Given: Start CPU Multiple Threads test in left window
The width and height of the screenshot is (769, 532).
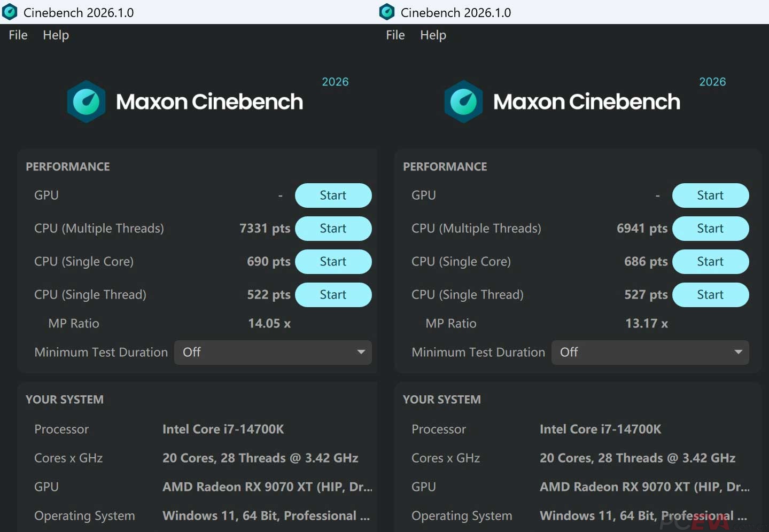Looking at the screenshot, I should coord(333,229).
